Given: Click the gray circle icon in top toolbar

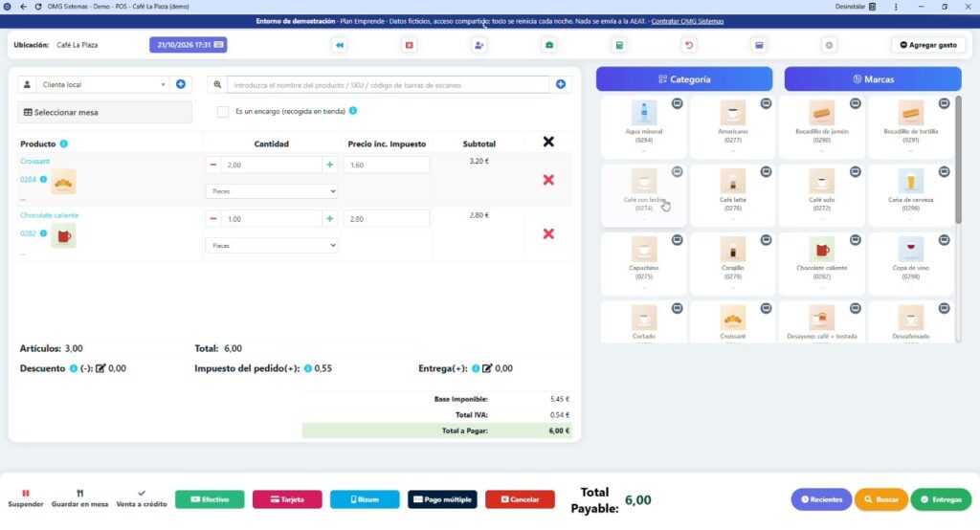Looking at the screenshot, I should click(829, 45).
